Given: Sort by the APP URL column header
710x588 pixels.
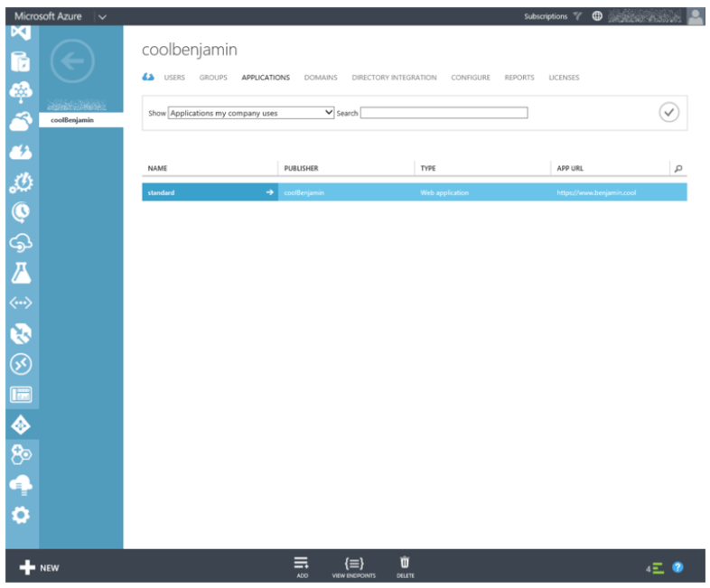Looking at the screenshot, I should pos(570,168).
